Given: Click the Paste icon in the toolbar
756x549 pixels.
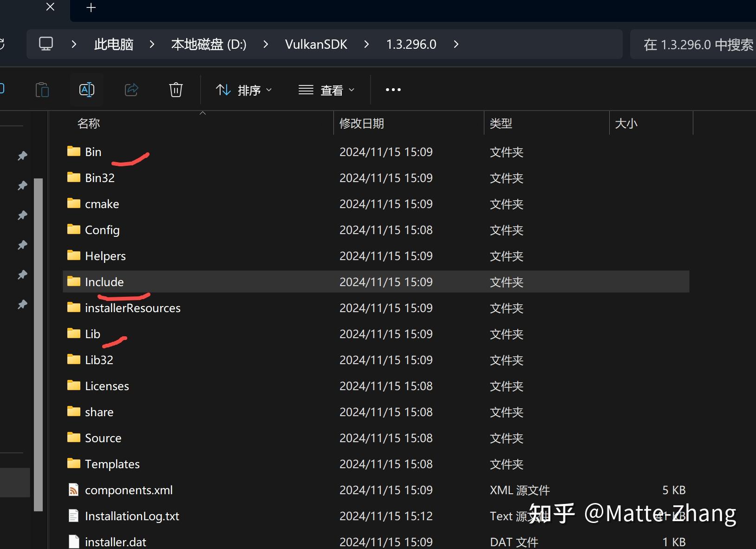Looking at the screenshot, I should tap(42, 90).
